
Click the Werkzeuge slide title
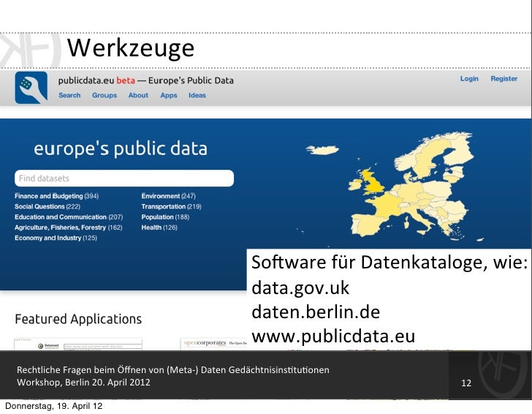click(131, 48)
